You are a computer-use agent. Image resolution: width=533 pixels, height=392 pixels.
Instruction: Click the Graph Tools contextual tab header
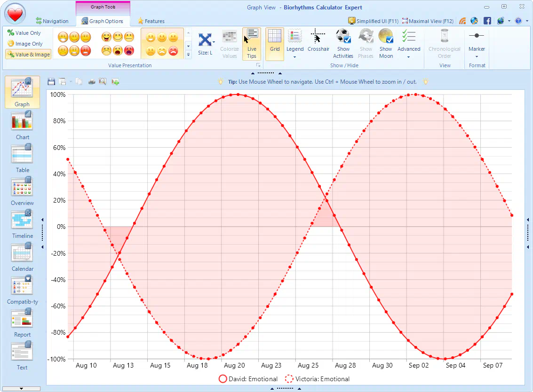coord(103,7)
